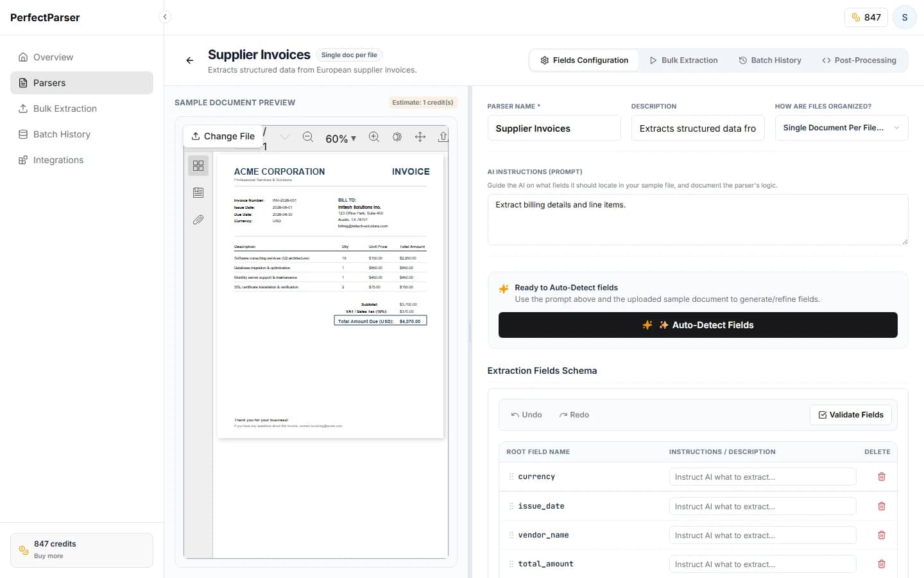924x578 pixels.
Task: Go to Bulk Extraction in sidebar
Action: [x=81, y=109]
